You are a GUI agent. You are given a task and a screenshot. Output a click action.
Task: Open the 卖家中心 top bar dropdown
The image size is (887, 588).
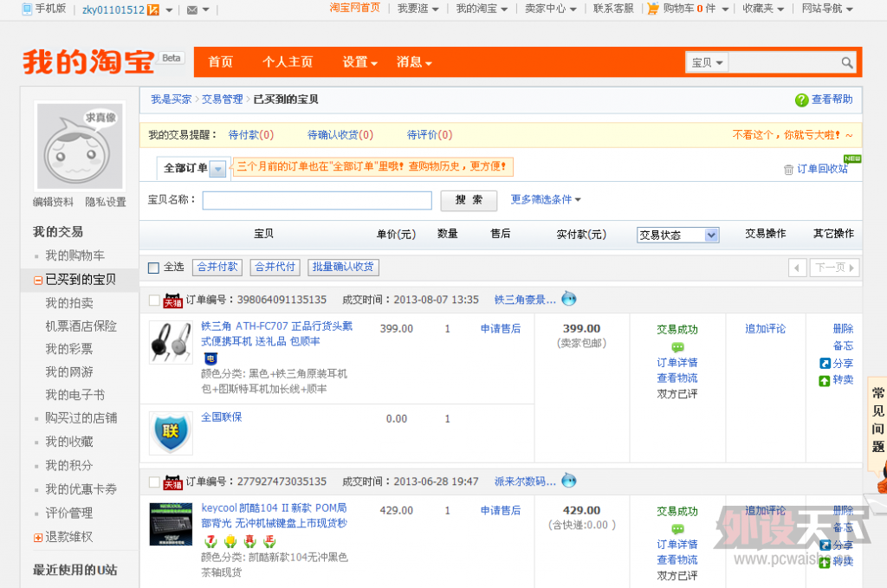pyautogui.click(x=550, y=9)
